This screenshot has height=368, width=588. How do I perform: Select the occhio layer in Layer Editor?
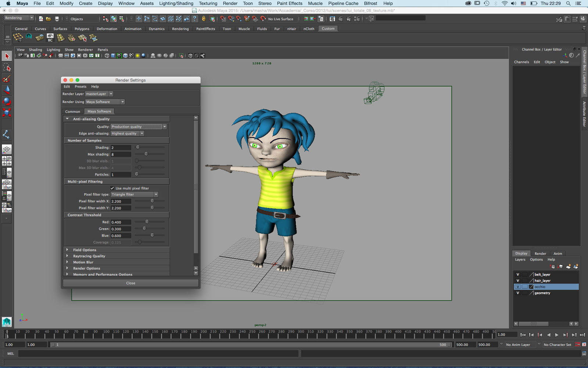tap(540, 287)
